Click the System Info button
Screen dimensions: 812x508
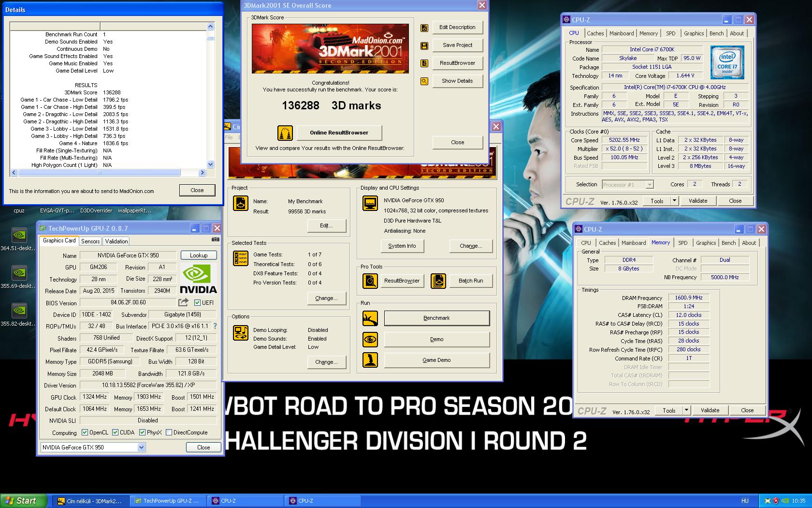click(402, 246)
